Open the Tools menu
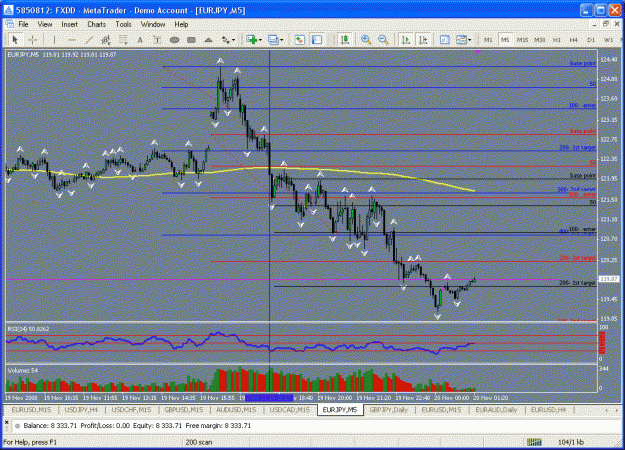The height and width of the screenshot is (450, 625). 123,24
